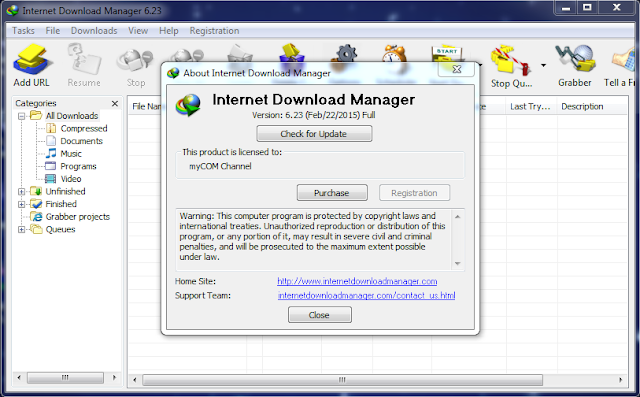
Task: Click the licensed name myCOM Channel
Action: point(220,166)
